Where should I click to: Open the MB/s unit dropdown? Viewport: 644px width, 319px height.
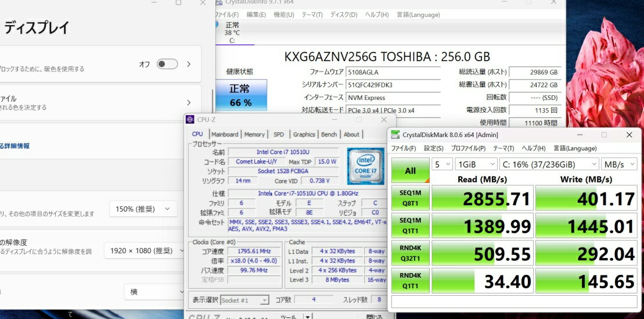click(x=620, y=164)
